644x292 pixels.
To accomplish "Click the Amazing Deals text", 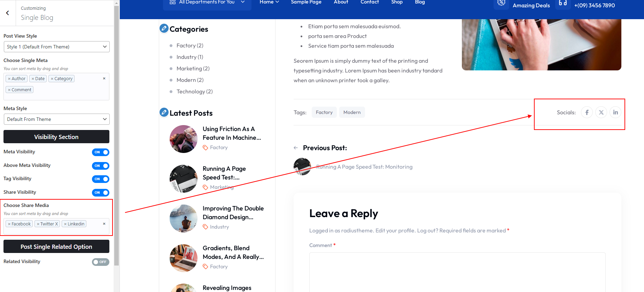I will click(x=531, y=6).
